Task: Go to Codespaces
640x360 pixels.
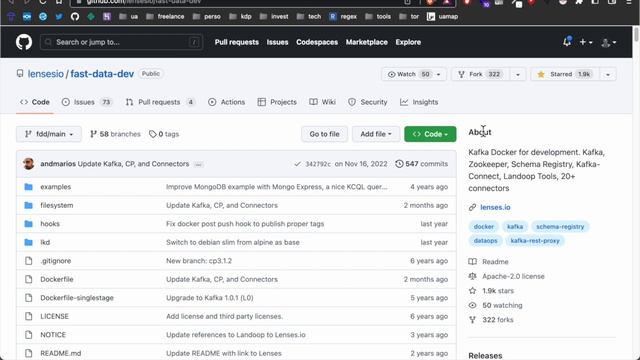Action: pyautogui.click(x=317, y=42)
